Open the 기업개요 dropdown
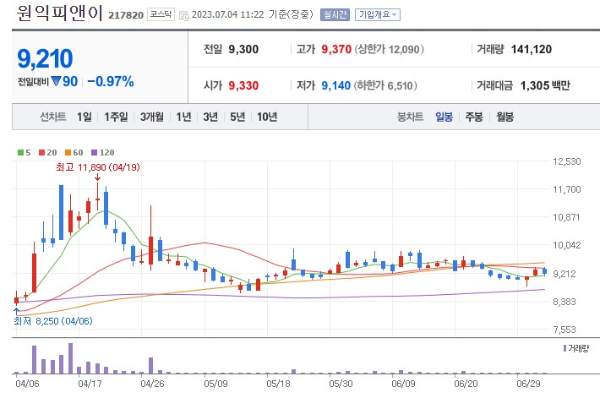The width and height of the screenshot is (600, 405). click(378, 15)
